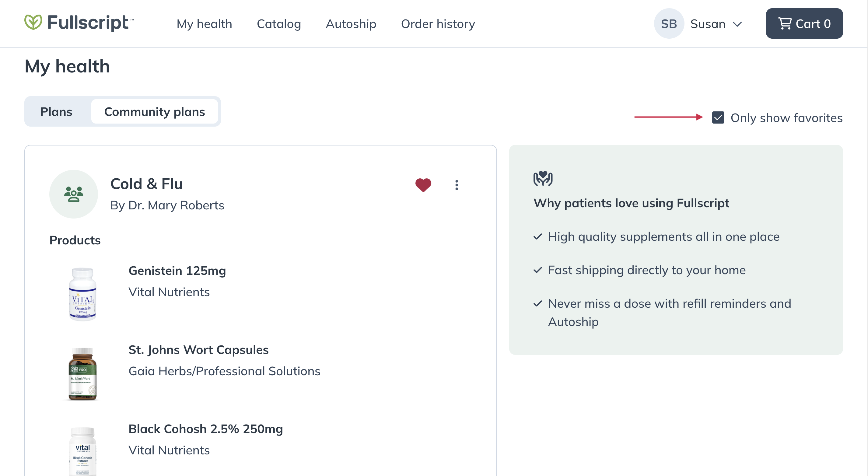Expand the Susan account dropdown chevron
868x476 pixels.
pyautogui.click(x=738, y=24)
